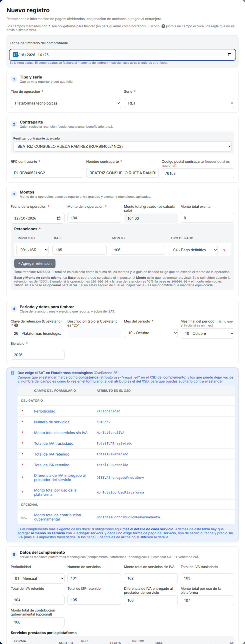The height and width of the screenshot is (644, 245).
Task: Follow the Total de IVA retenido link
Action: tap(52, 454)
